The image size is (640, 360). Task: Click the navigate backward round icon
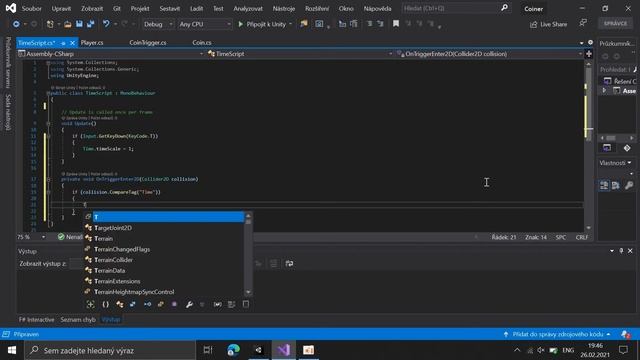click(x=16, y=24)
